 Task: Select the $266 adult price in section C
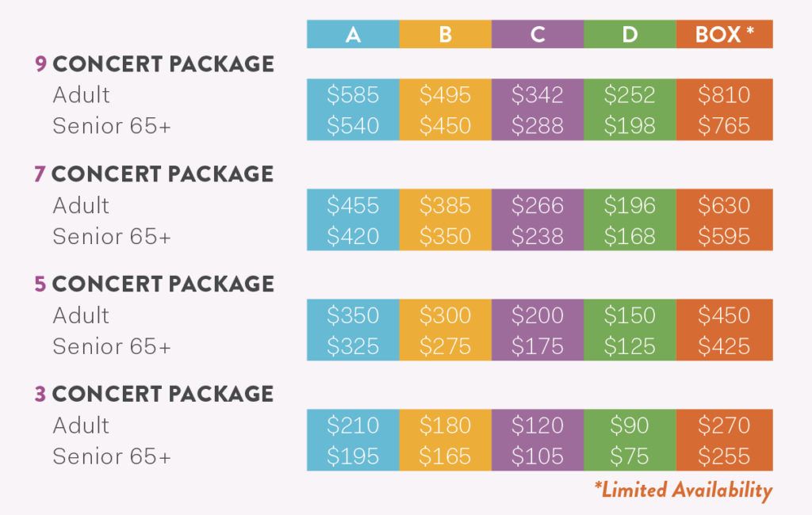click(538, 205)
